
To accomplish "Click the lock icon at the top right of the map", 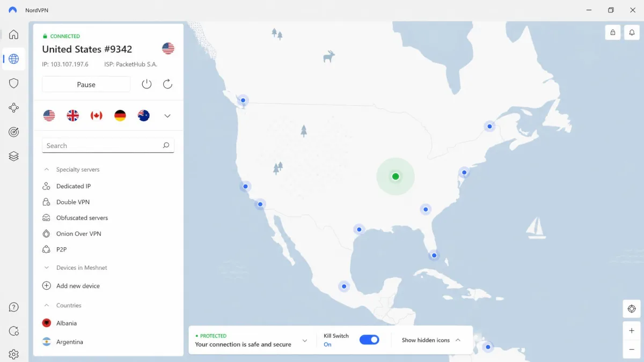I will pyautogui.click(x=613, y=32).
